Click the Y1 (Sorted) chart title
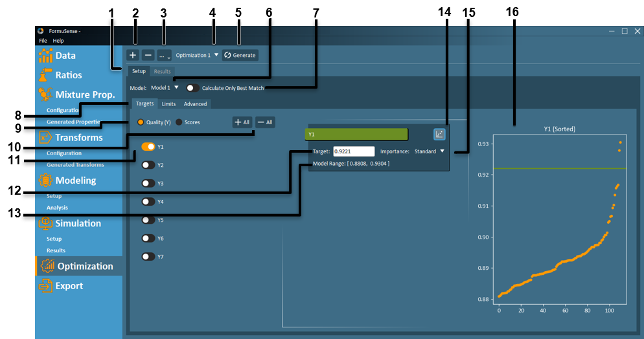 click(x=559, y=129)
